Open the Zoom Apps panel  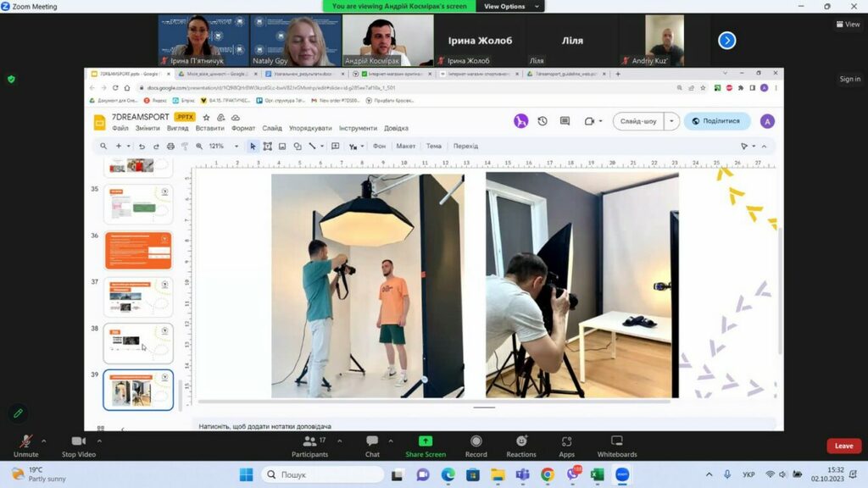[566, 441]
